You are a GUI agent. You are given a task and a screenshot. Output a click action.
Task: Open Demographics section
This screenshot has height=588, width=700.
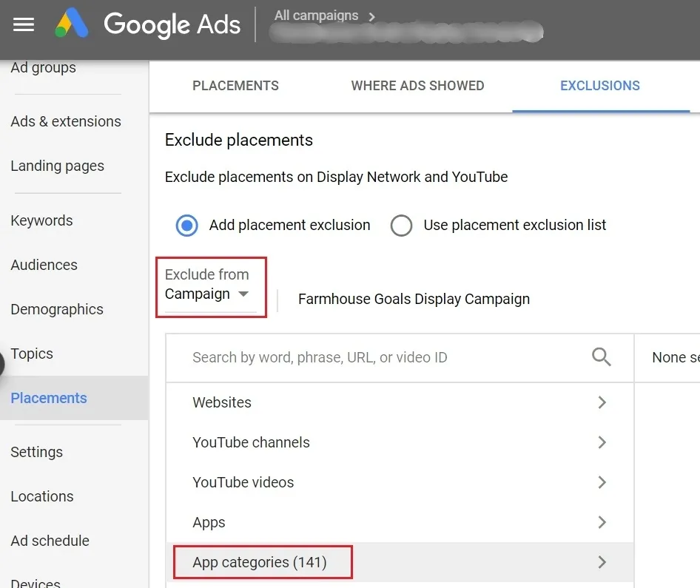point(57,310)
